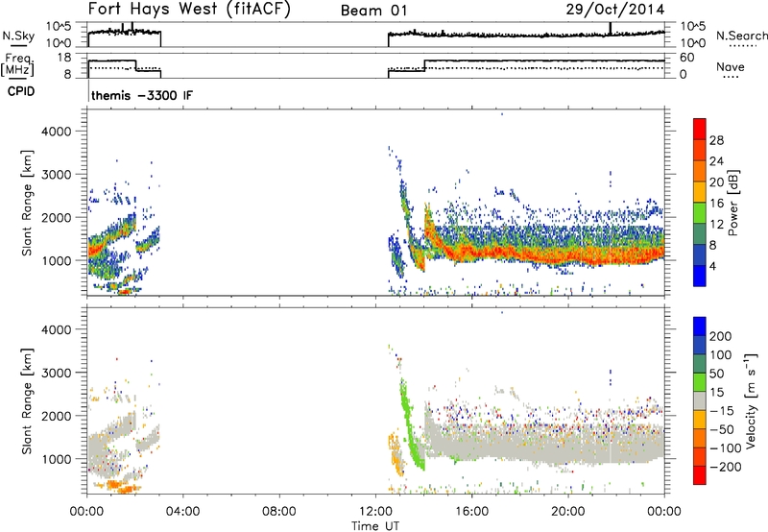Click the 'N.Search' legend label
The width and height of the screenshot is (768, 532).
click(x=742, y=36)
